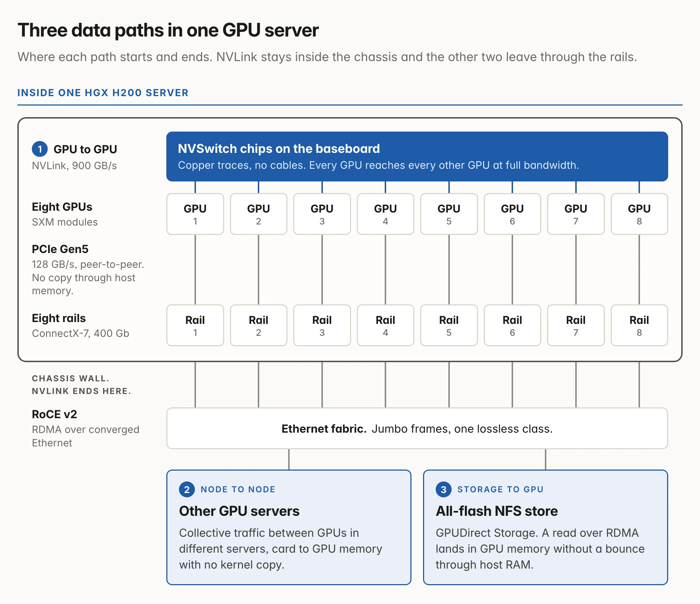Click the 'RoCE v2' label
Image resolution: width=700 pixels, height=604 pixels.
tap(55, 414)
